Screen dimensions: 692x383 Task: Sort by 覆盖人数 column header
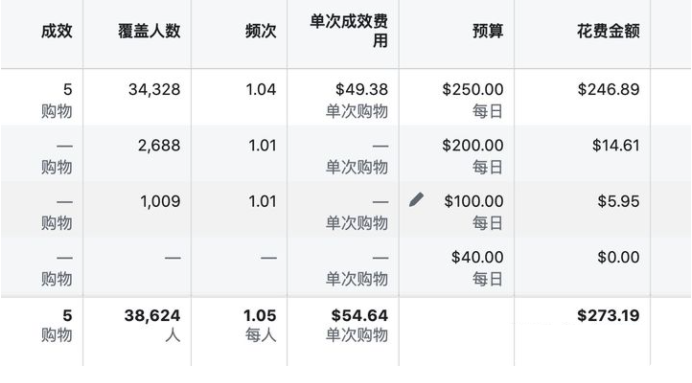(x=149, y=31)
